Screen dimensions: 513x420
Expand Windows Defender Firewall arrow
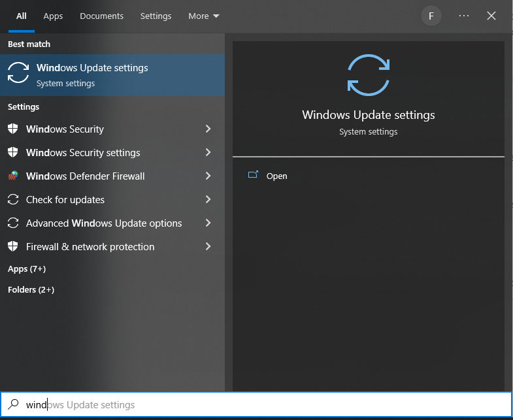208,176
